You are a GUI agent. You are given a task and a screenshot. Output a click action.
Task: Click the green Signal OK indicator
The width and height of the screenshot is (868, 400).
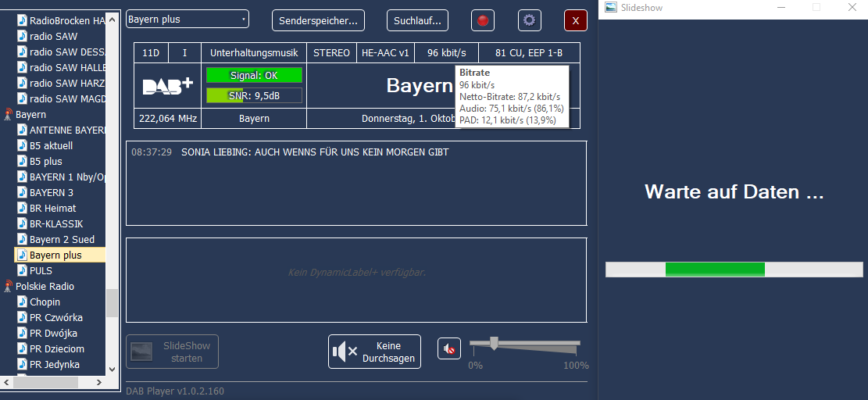tap(254, 76)
